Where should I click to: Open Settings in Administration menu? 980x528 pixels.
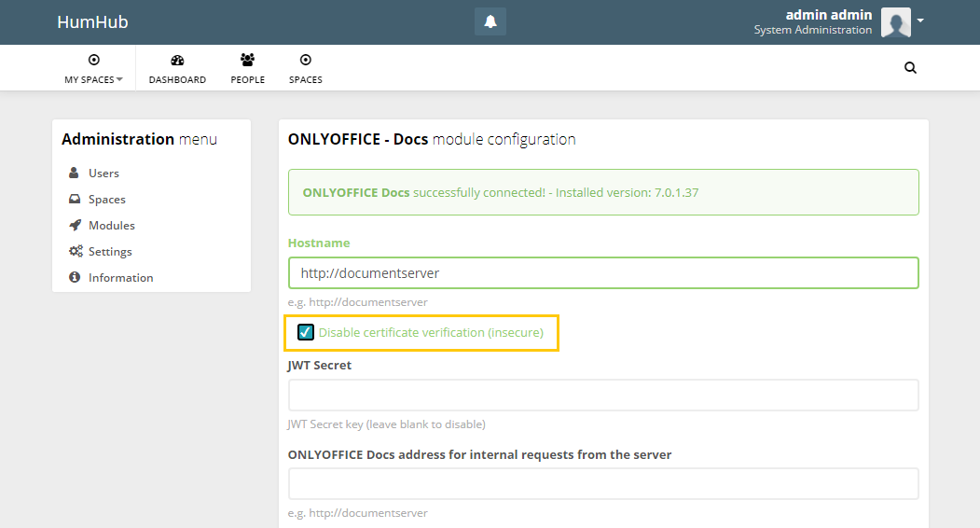tap(110, 252)
